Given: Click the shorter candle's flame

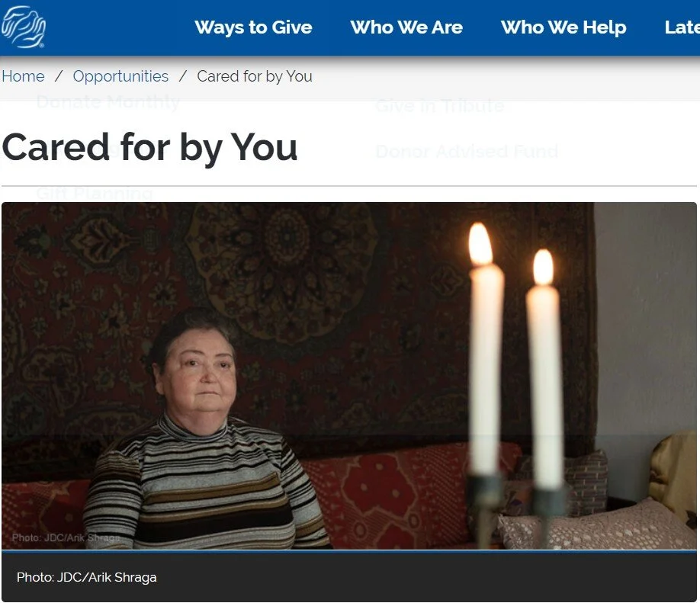Looking at the screenshot, I should pyautogui.click(x=543, y=268).
